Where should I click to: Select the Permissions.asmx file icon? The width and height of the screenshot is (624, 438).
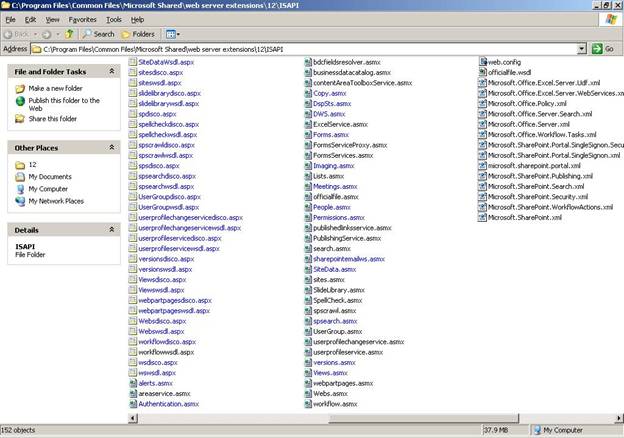coord(308,217)
